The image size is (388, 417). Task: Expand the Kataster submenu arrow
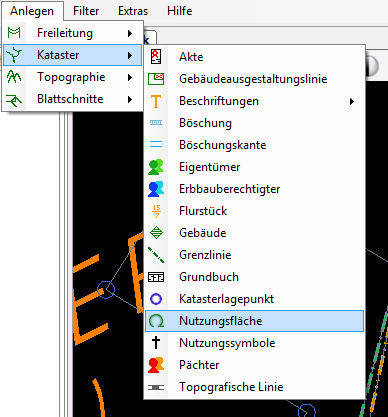(x=130, y=55)
